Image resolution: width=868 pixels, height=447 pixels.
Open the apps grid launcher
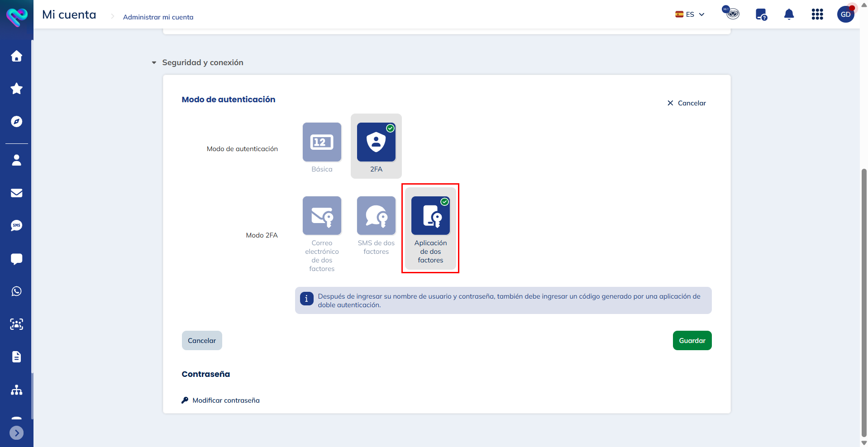click(817, 14)
